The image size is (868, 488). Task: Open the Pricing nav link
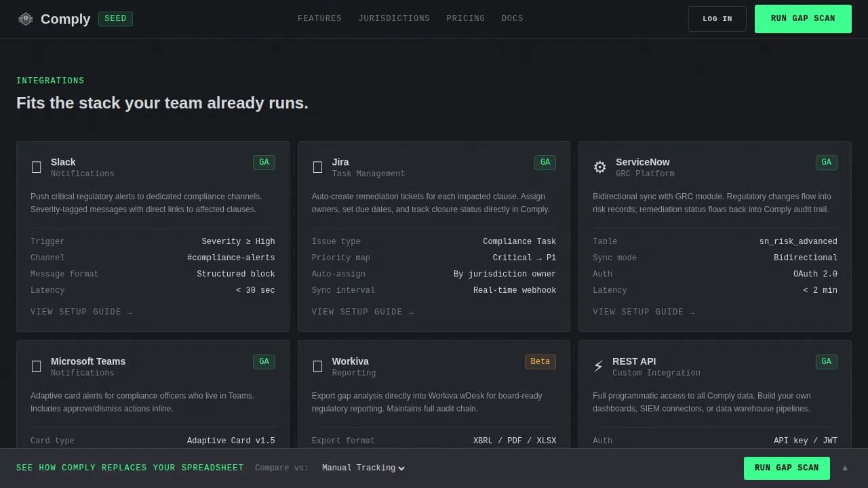click(465, 18)
